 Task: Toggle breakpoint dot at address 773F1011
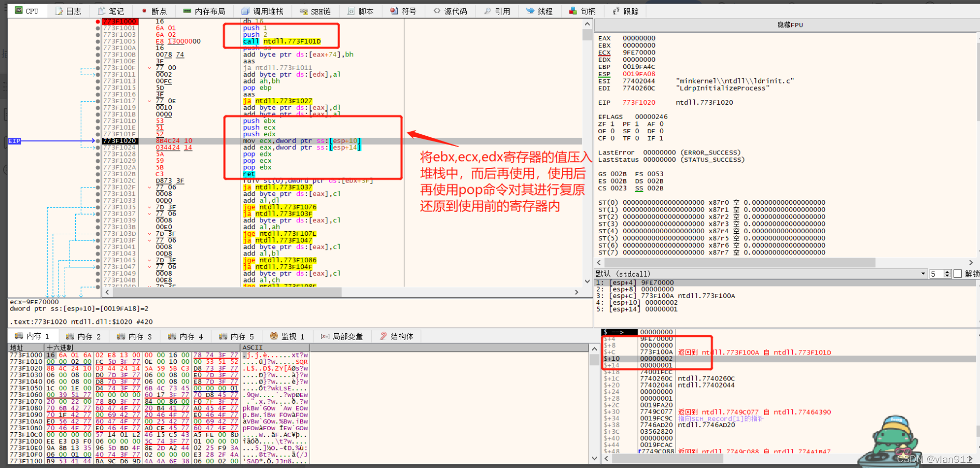coord(97,75)
